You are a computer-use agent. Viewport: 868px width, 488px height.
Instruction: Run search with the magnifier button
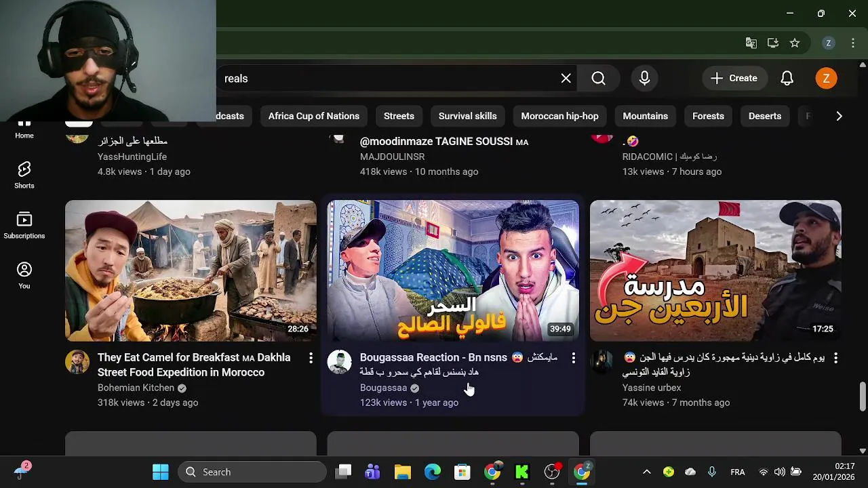point(598,79)
